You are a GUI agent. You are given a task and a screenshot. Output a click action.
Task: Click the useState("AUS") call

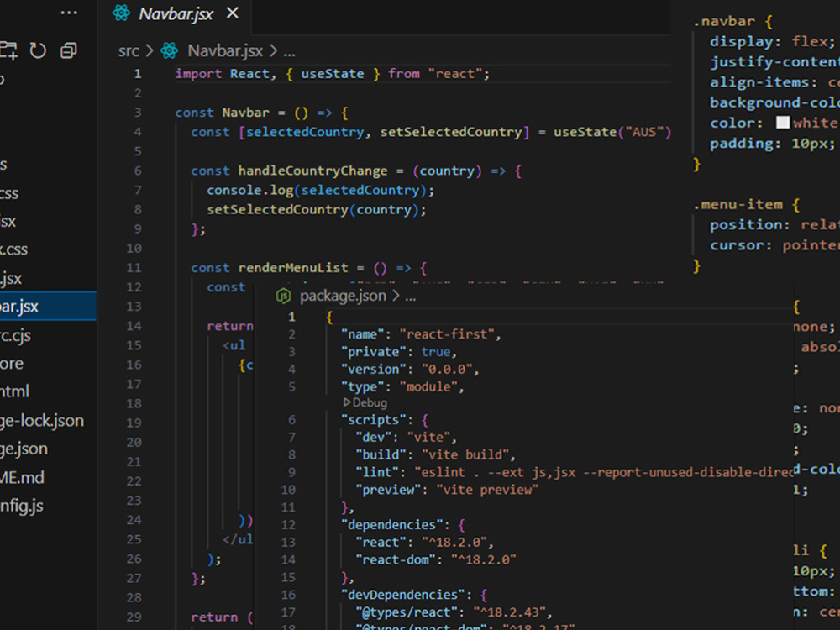612,132
